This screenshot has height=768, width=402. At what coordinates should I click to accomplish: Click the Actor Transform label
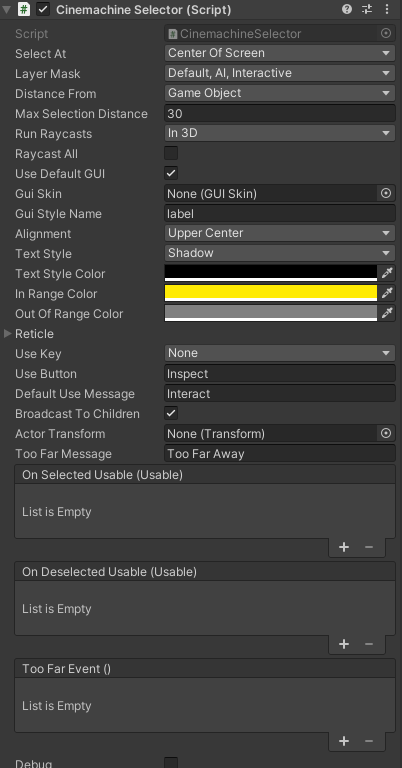click(60, 434)
